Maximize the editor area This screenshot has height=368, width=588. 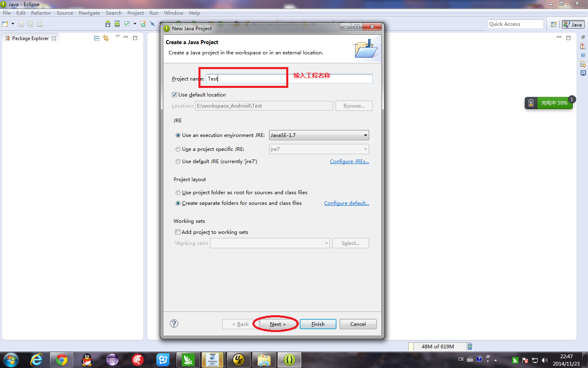(x=568, y=38)
